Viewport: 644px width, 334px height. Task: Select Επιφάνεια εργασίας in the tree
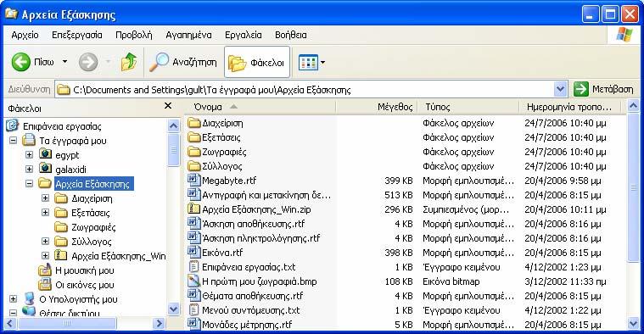[62, 126]
